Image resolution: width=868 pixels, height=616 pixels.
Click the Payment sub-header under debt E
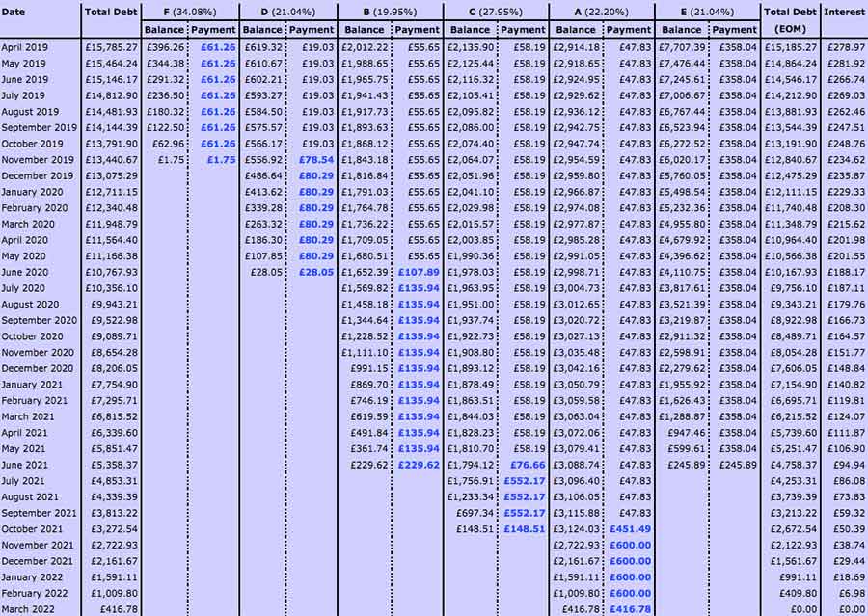pos(735,29)
